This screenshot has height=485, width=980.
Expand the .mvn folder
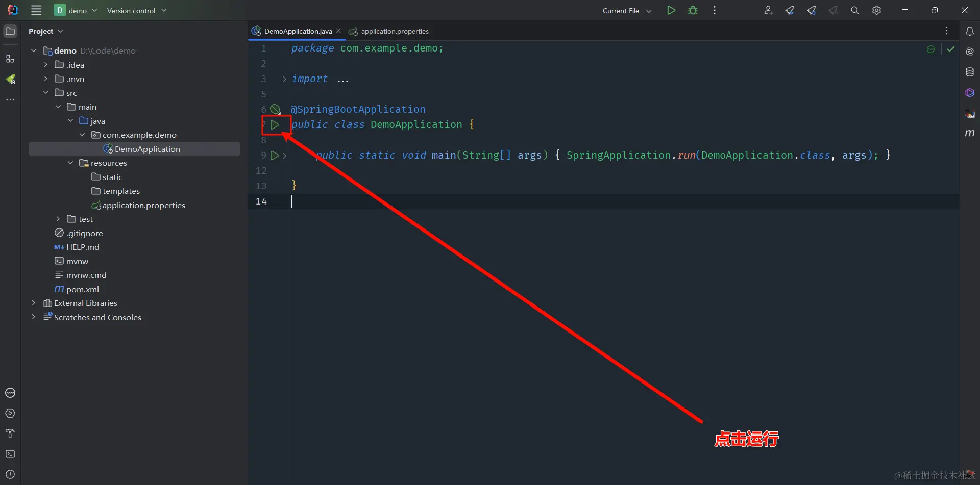coord(46,79)
